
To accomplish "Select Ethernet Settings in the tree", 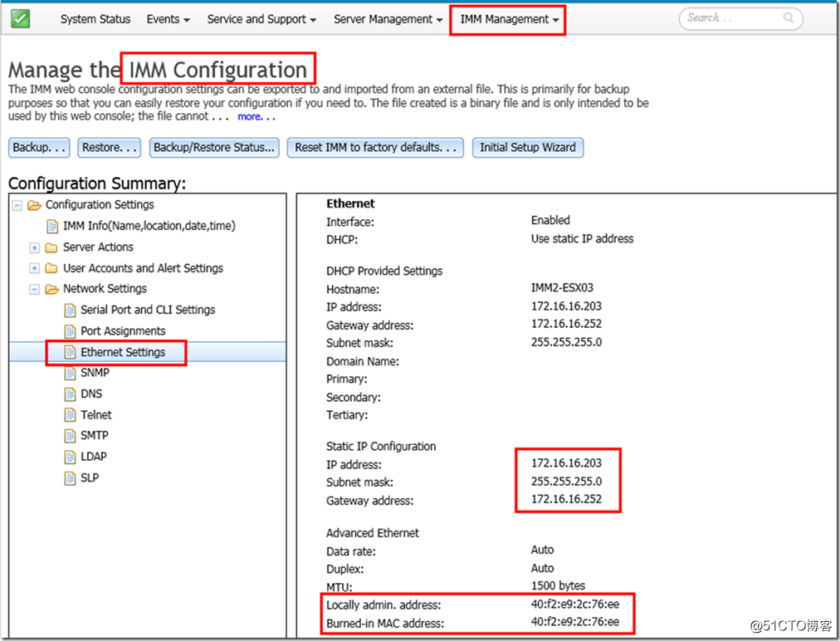I will click(x=123, y=352).
